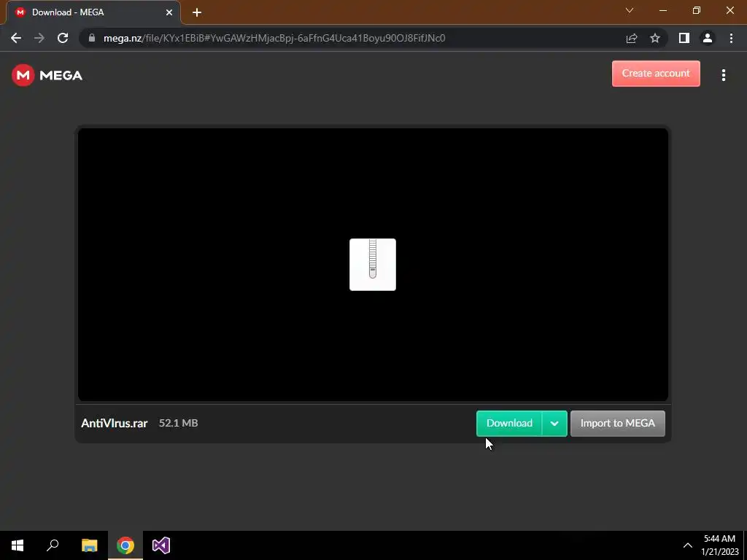Go back with the browser back arrow

tap(16, 38)
